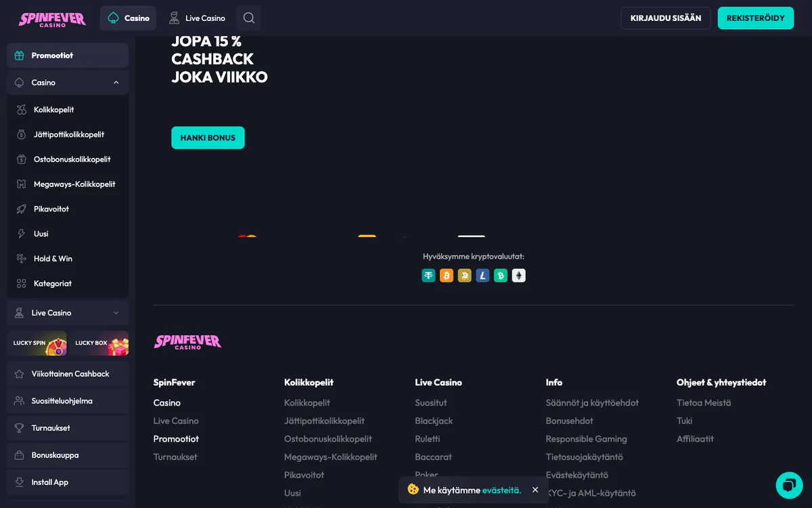Open footer link Megaways-Kolikkopelit
The height and width of the screenshot is (508, 812).
pyautogui.click(x=331, y=457)
